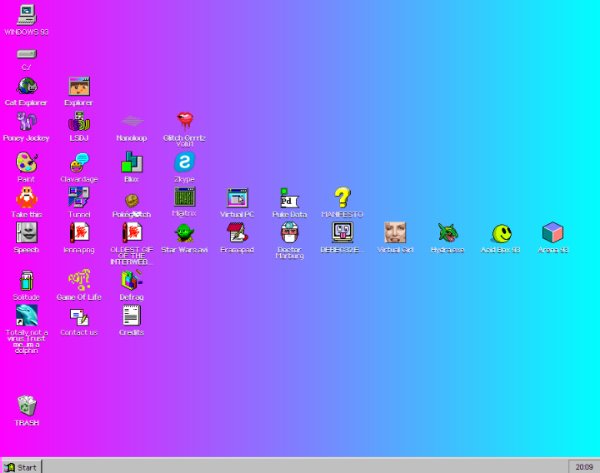Screen dimensions: 600x473
Task: Launch the LSDJ music tracker icon
Action: 79,122
